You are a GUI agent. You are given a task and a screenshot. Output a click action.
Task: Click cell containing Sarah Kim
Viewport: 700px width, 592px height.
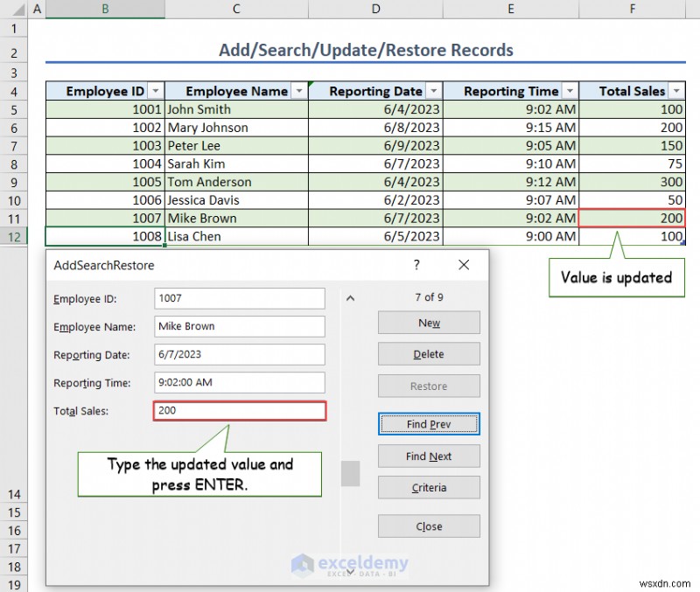[x=236, y=164]
